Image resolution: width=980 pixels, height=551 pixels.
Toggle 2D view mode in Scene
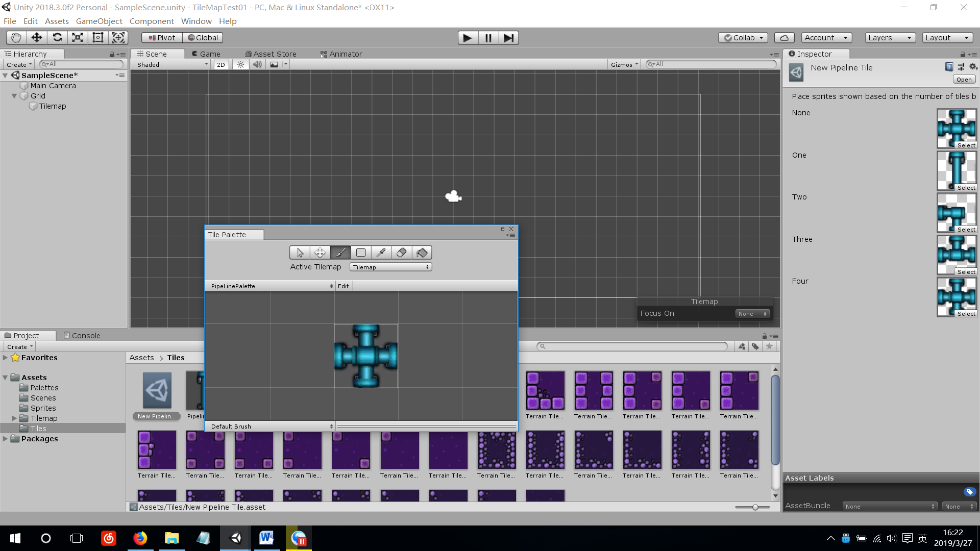(x=220, y=64)
